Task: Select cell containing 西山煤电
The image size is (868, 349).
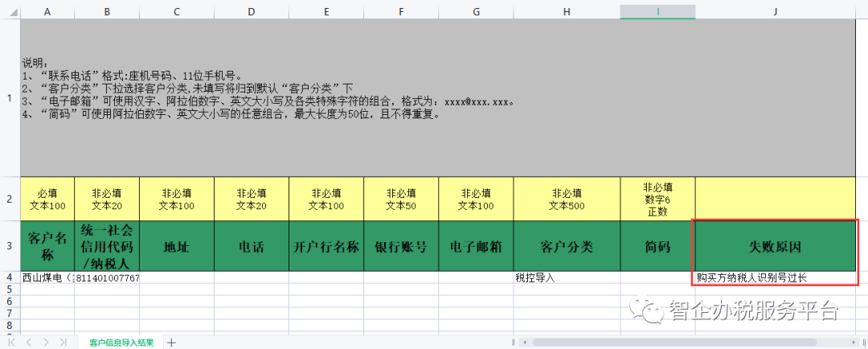Action: 47,277
